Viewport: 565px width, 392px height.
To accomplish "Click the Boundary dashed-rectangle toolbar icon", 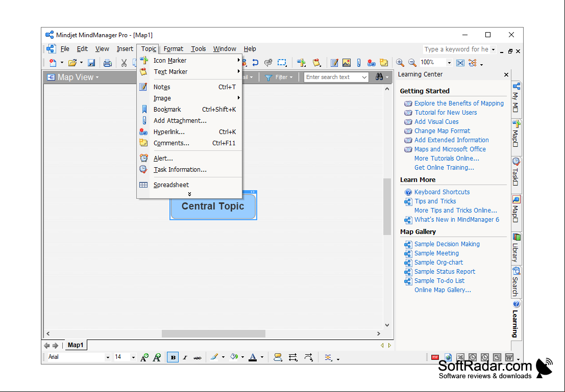I will (282, 63).
